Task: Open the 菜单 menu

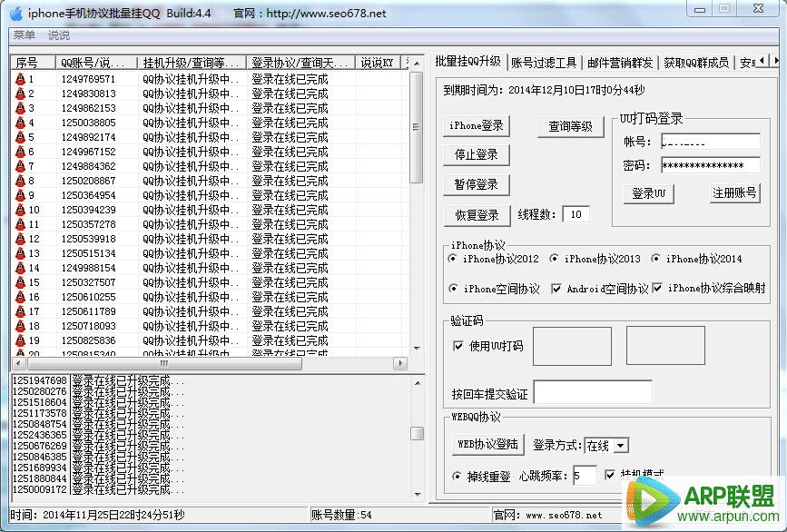Action: (25, 35)
